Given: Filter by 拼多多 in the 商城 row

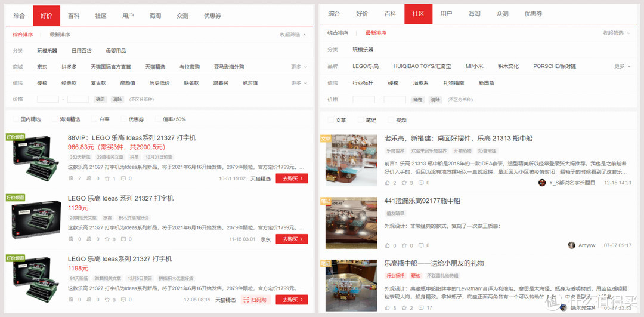Looking at the screenshot, I should 69,67.
